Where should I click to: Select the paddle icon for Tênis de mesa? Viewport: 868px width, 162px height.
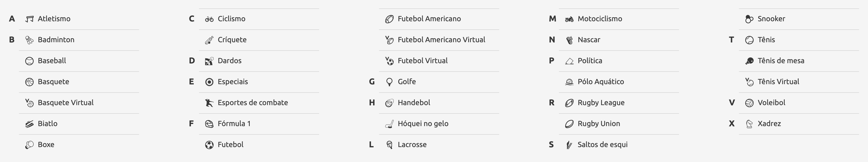coord(749,61)
